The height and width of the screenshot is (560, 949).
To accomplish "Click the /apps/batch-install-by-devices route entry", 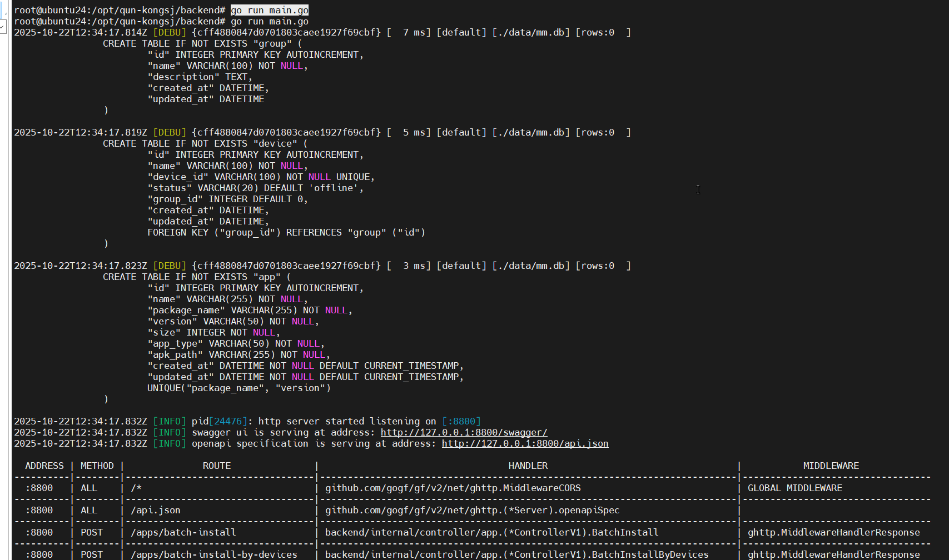I will click(x=213, y=554).
